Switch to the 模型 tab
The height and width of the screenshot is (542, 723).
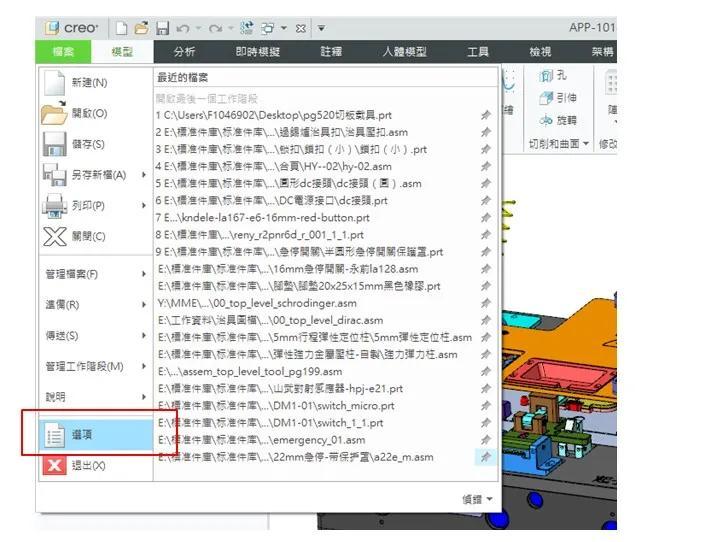(x=122, y=52)
